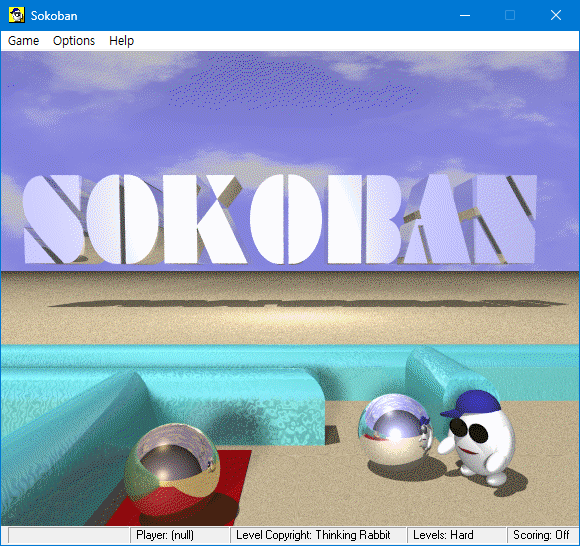580x546 pixels.
Task: Click the Sokoban title bar text
Action: [x=54, y=16]
